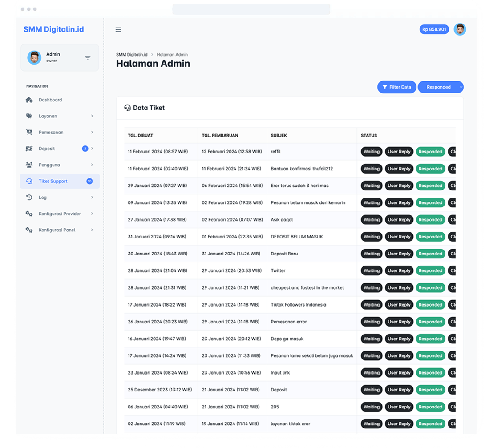Screen dimensions: 493x448
Task: Click the hamburger menu icon
Action: [x=118, y=30]
